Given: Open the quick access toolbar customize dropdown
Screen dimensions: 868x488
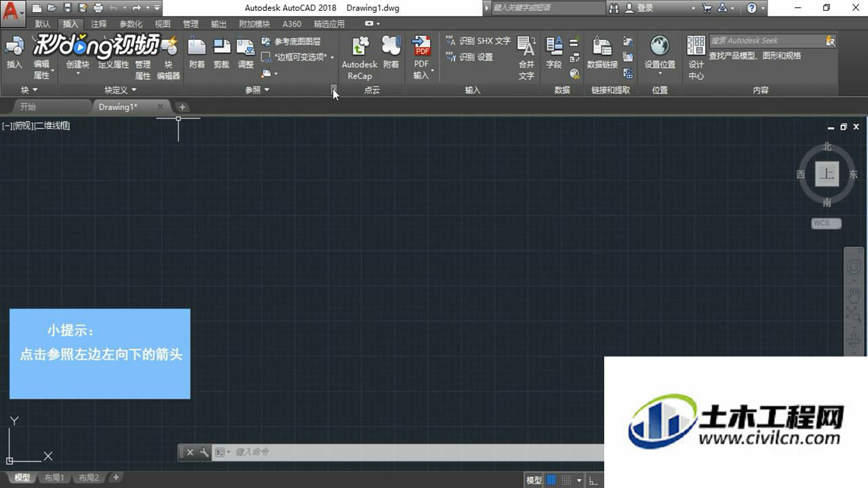Looking at the screenshot, I should pyautogui.click(x=157, y=8).
